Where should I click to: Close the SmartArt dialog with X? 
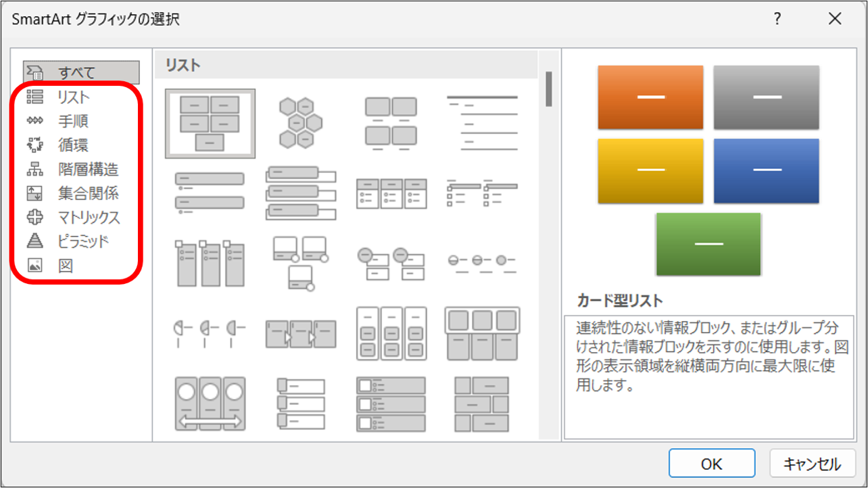point(835,19)
